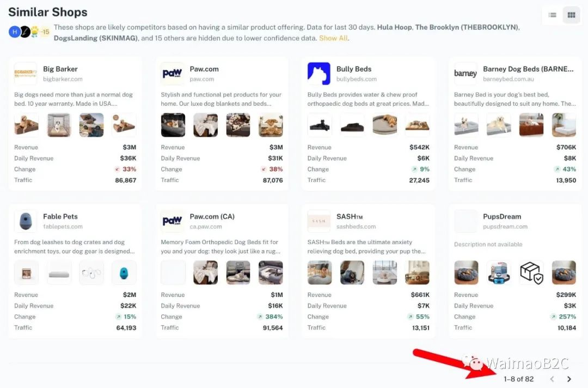Image resolution: width=588 pixels, height=388 pixels.
Task: Open first Big Barker product thumbnail
Action: [x=26, y=125]
